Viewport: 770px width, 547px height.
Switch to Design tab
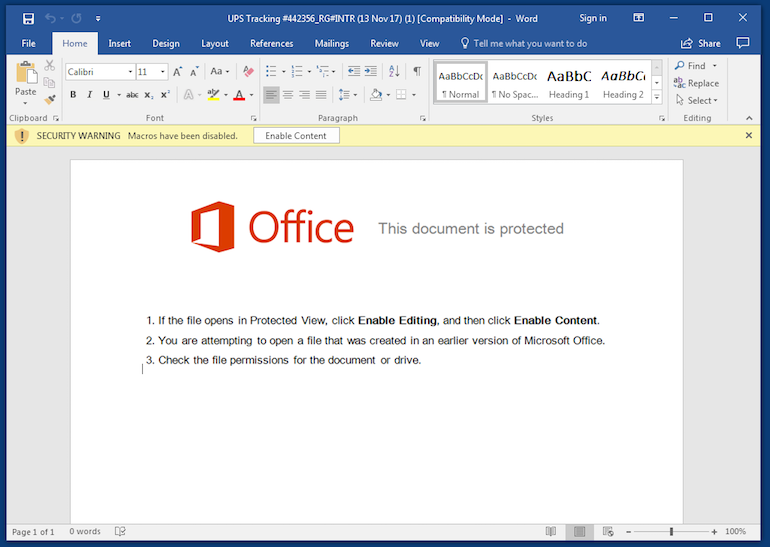pos(166,44)
